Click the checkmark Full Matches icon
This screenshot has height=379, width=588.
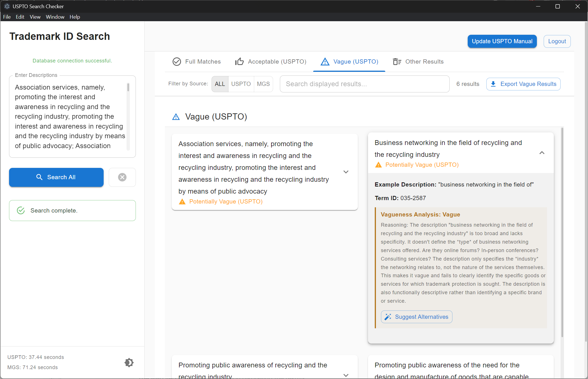point(177,61)
